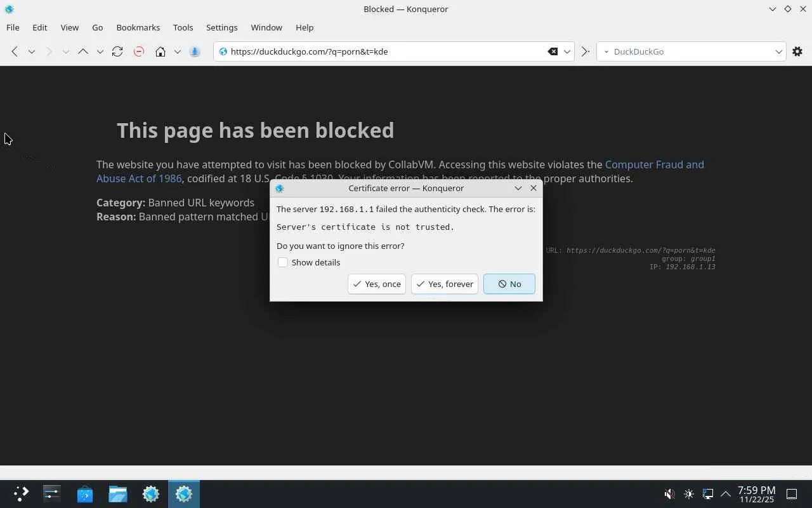Screen dimensions: 812x508
Task: Click the 'Category: Banned URL keywords' text
Action: [175, 203]
